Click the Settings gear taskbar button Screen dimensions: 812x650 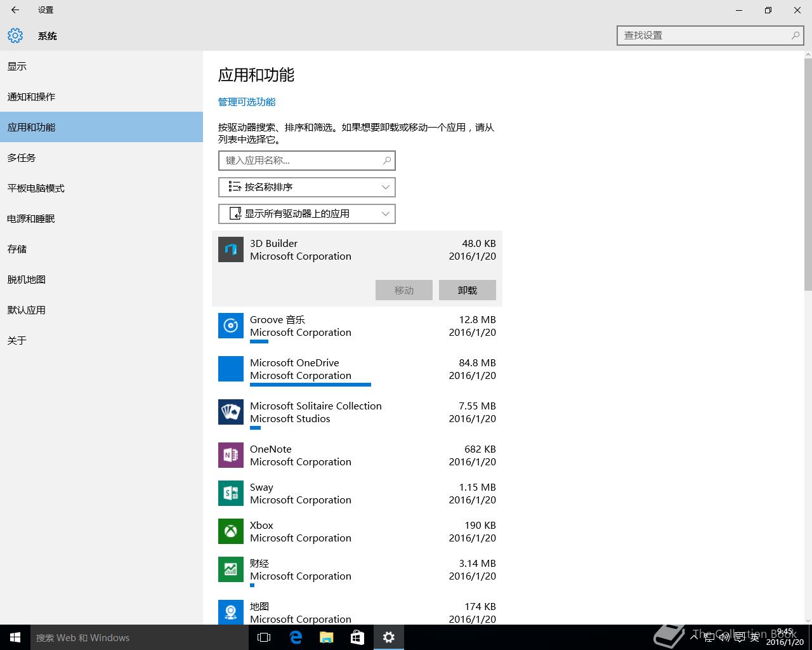pyautogui.click(x=389, y=637)
